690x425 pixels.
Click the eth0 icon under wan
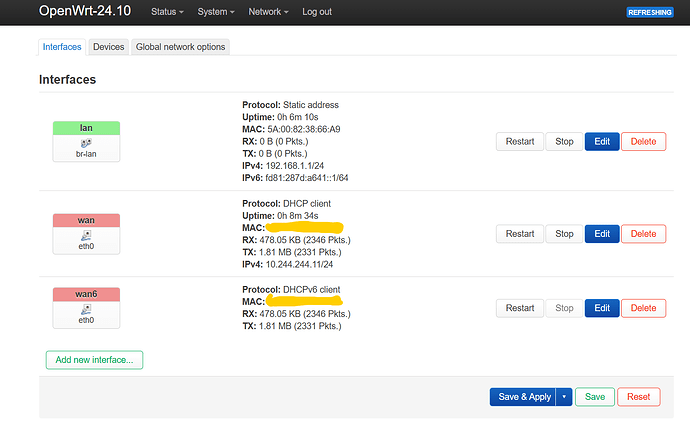click(x=85, y=235)
